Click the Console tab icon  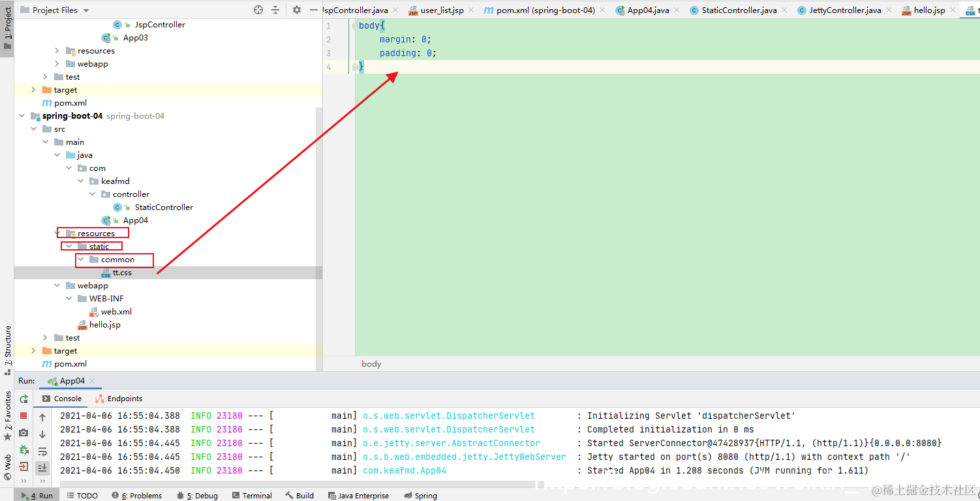(46, 399)
